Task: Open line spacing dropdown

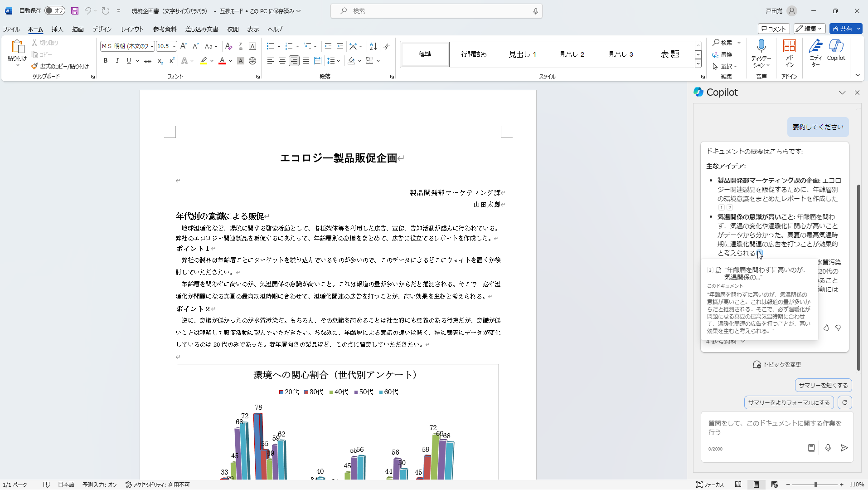Action: coord(339,61)
